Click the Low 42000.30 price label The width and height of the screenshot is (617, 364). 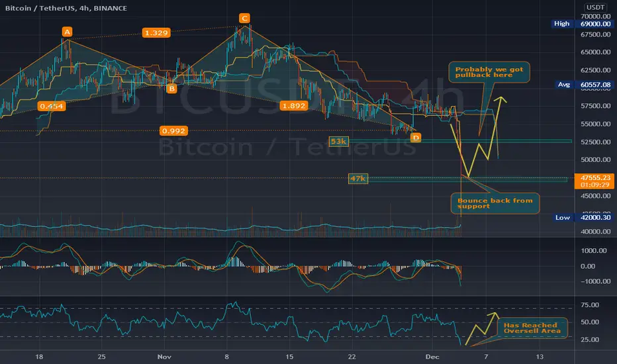point(583,217)
